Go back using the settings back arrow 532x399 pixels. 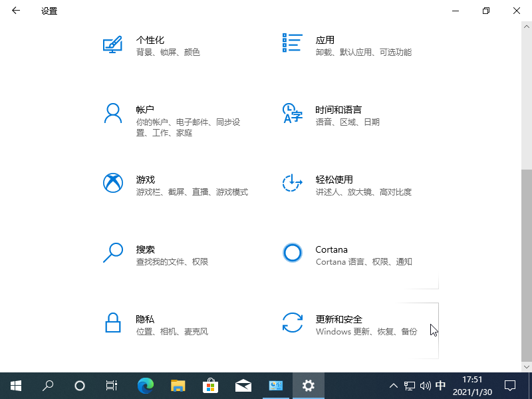(16, 11)
